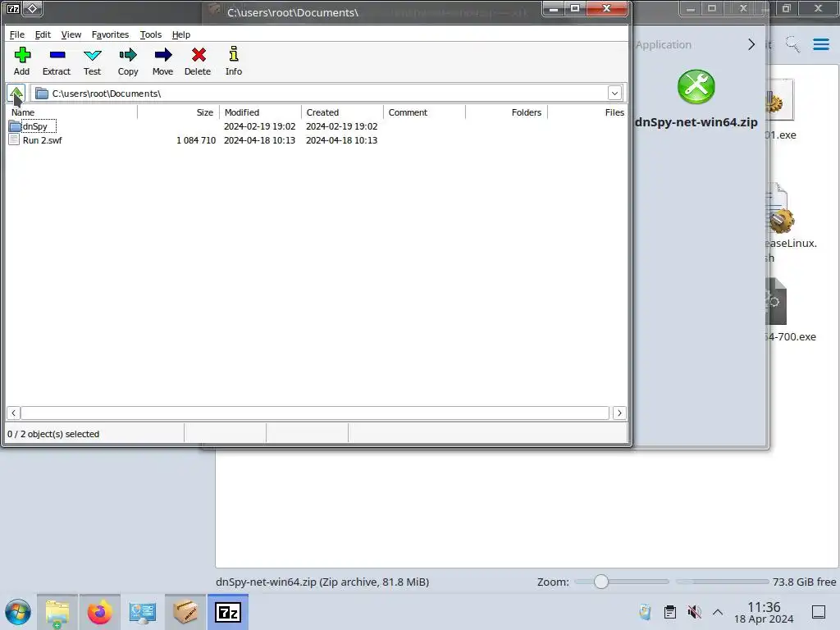
Task: Expand the hidden system tray icons
Action: click(718, 612)
